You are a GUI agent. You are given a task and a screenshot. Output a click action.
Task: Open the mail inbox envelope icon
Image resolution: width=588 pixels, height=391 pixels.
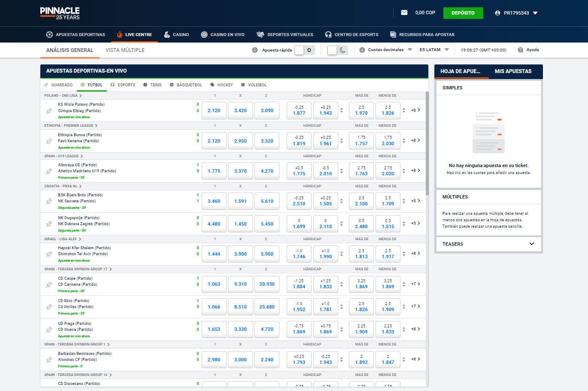pos(404,13)
